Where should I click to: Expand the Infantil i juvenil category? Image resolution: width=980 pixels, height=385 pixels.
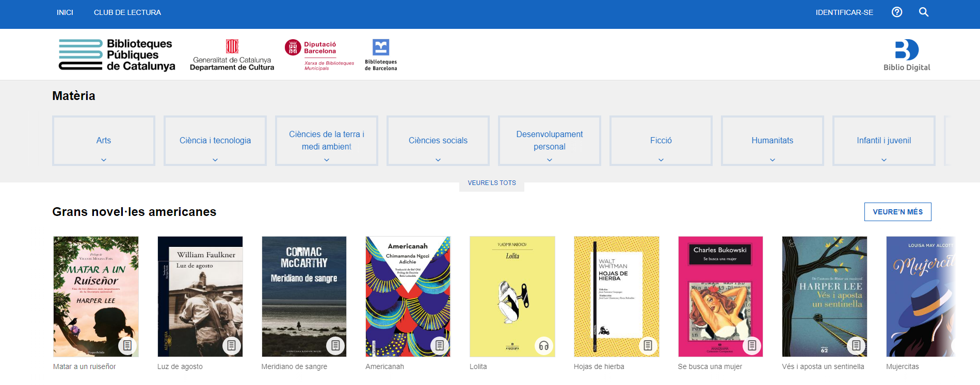click(884, 141)
